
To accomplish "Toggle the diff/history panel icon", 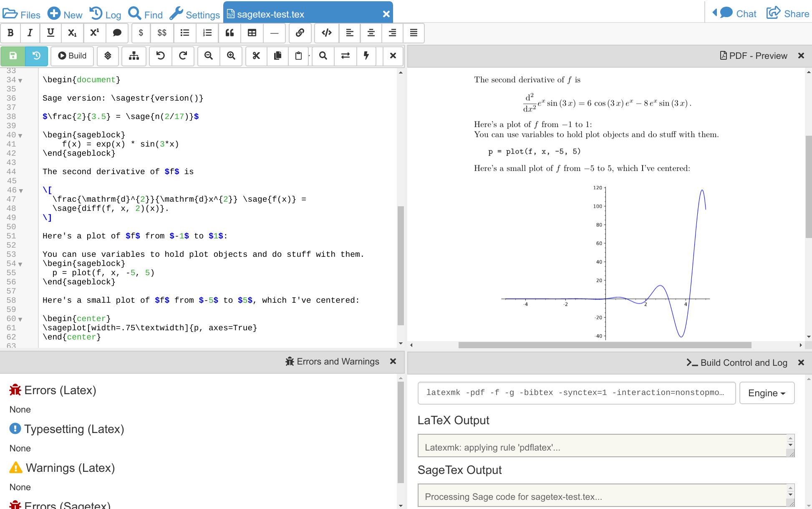I will (x=36, y=56).
